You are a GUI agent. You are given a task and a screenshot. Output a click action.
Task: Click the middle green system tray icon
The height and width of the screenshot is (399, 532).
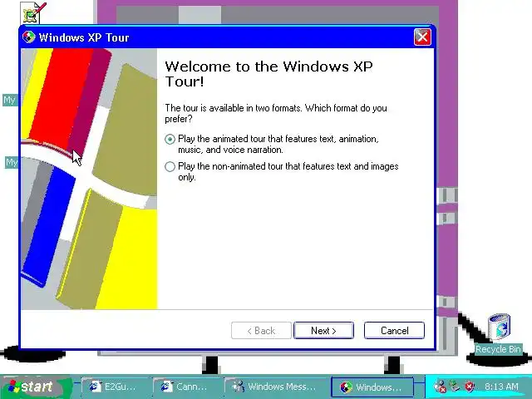(x=455, y=387)
